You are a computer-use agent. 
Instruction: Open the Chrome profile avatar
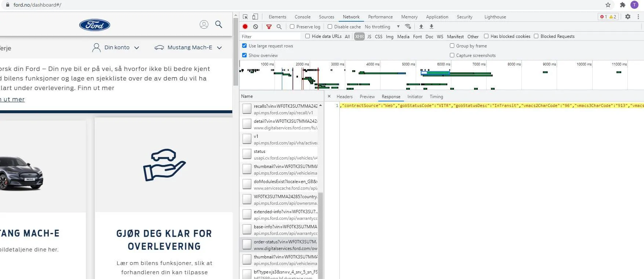(634, 5)
